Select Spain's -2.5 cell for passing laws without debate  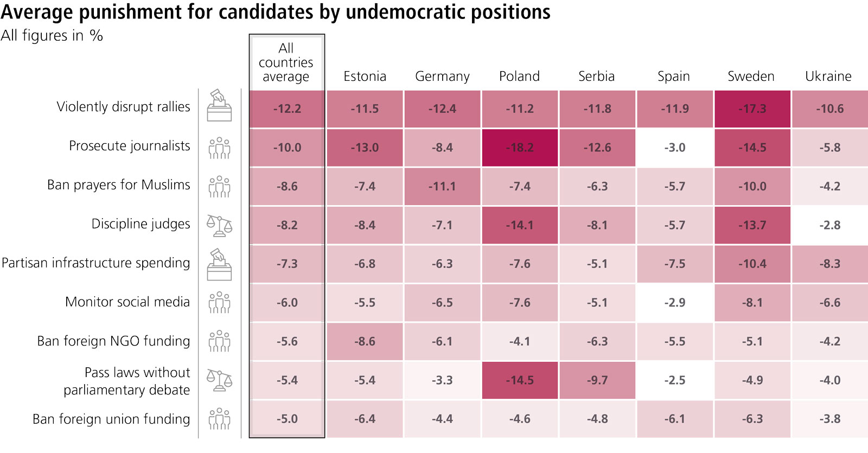pos(674,380)
